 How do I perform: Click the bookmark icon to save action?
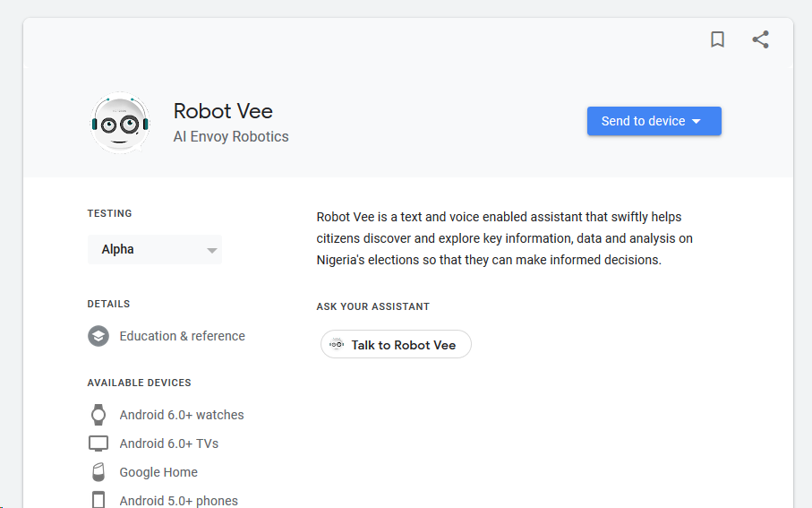click(717, 39)
